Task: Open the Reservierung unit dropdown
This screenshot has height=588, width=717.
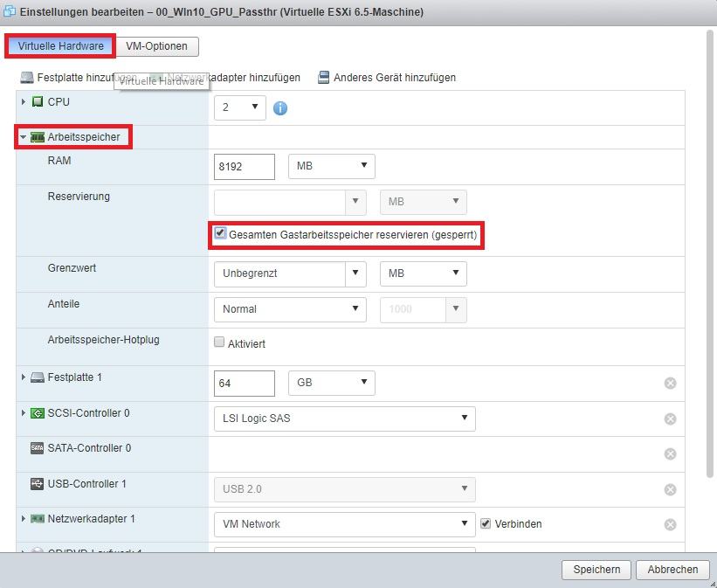Action: [x=424, y=202]
